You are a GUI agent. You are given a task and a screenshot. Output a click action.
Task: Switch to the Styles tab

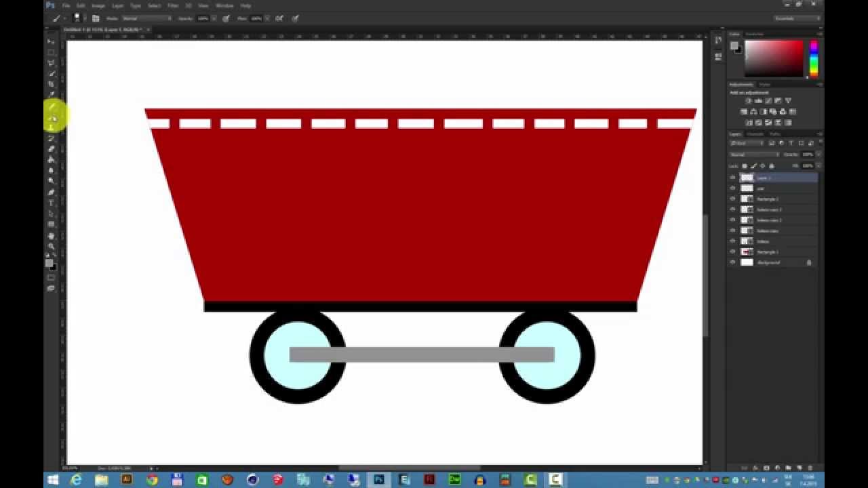[x=764, y=85]
